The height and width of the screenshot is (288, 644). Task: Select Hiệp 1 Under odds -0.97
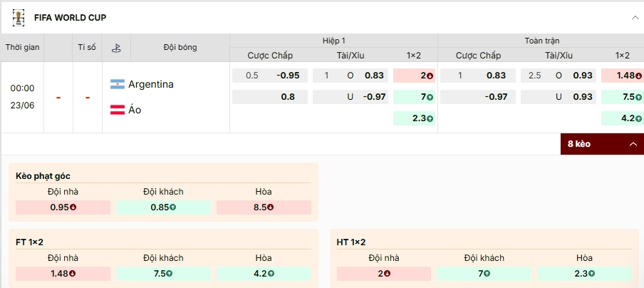[350, 97]
